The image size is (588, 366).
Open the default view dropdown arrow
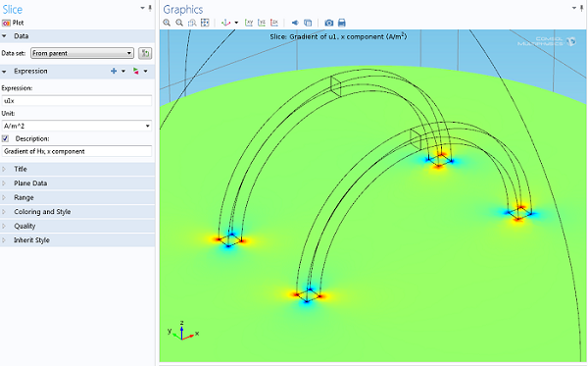(236, 23)
